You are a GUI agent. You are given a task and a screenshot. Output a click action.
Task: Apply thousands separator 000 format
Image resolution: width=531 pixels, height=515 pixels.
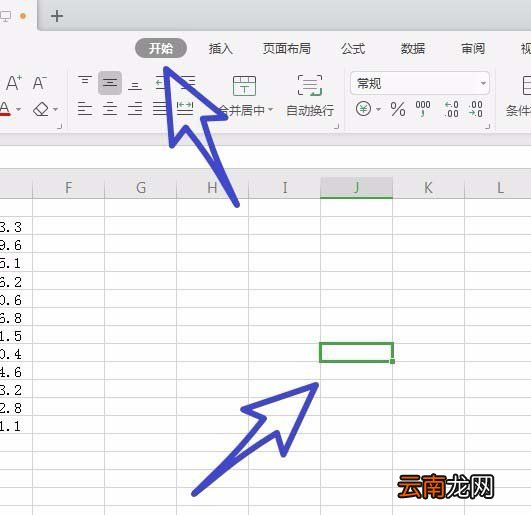[x=423, y=109]
